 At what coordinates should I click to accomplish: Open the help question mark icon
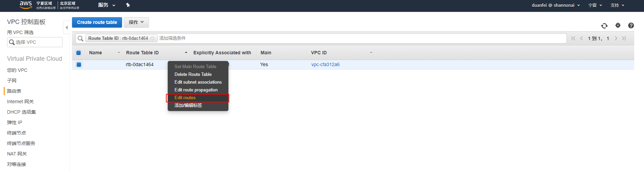point(631,25)
